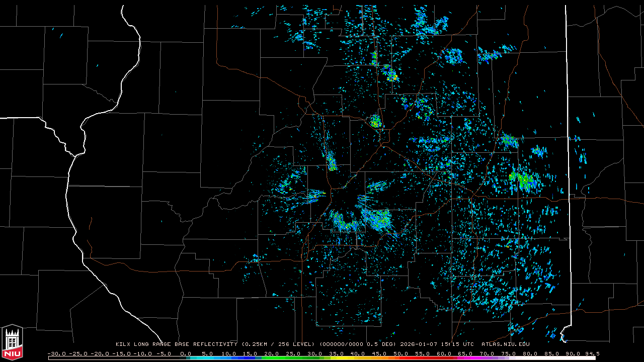Viewport: 644px width, 362px height.
Task: Click the yellow-green echo cell at top center
Action: coord(391,76)
